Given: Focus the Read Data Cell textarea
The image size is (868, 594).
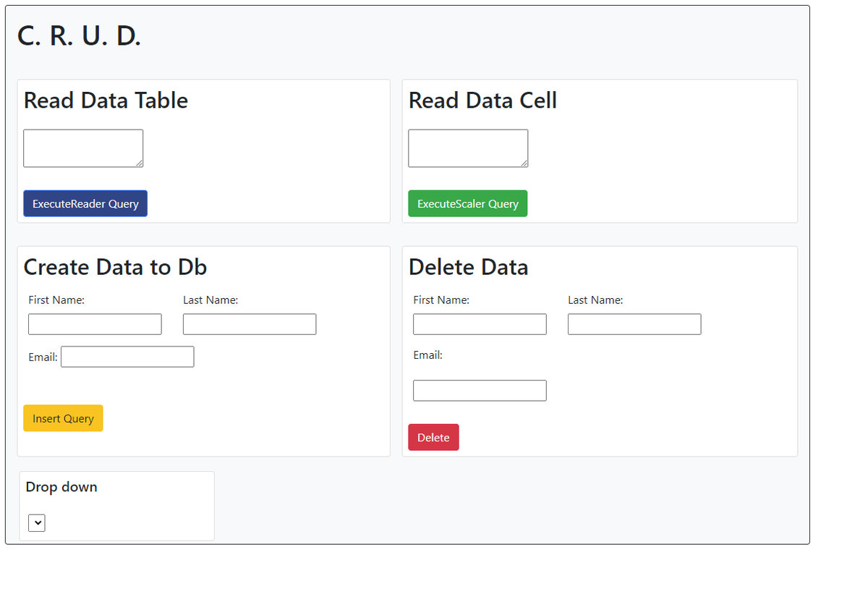Looking at the screenshot, I should click(468, 148).
